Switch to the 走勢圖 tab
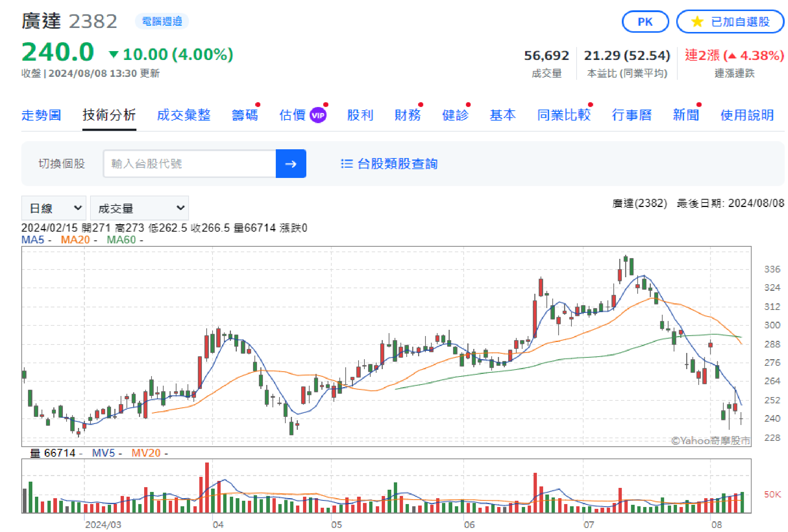This screenshot has width=788, height=532. 41,115
